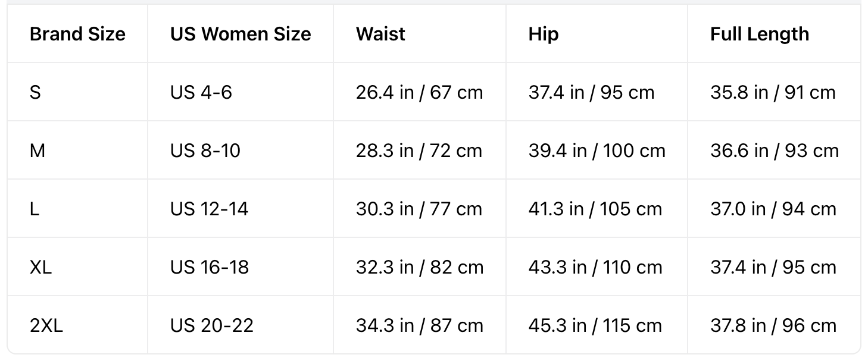The height and width of the screenshot is (364, 868).
Task: Click the M brand size cell
Action: (38, 150)
